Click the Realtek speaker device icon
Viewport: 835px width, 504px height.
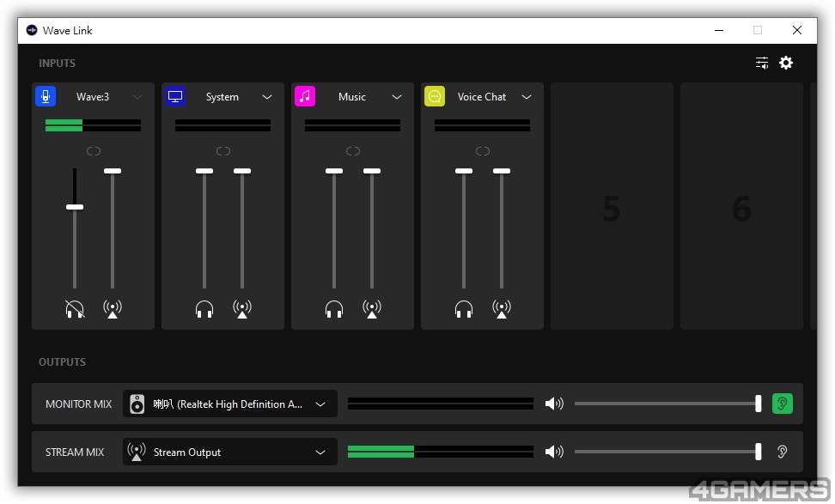point(137,404)
